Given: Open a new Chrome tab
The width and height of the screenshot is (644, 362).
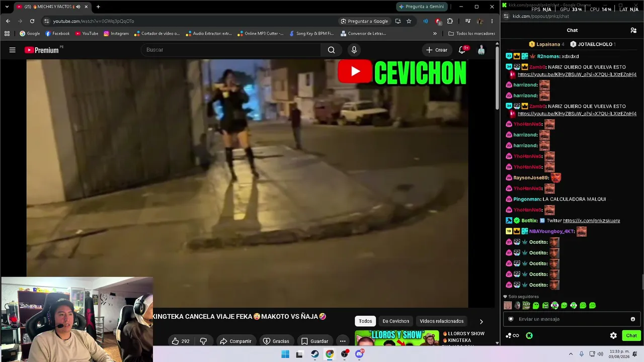Looking at the screenshot, I should click(98, 7).
